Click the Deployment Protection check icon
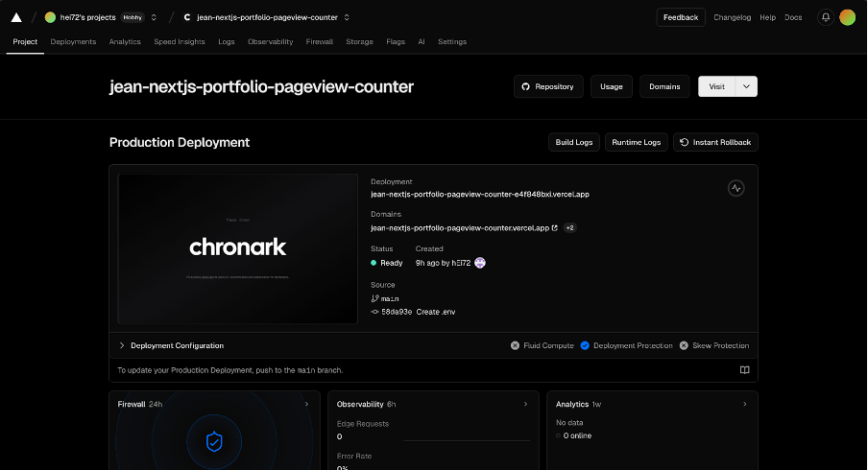 pos(585,345)
